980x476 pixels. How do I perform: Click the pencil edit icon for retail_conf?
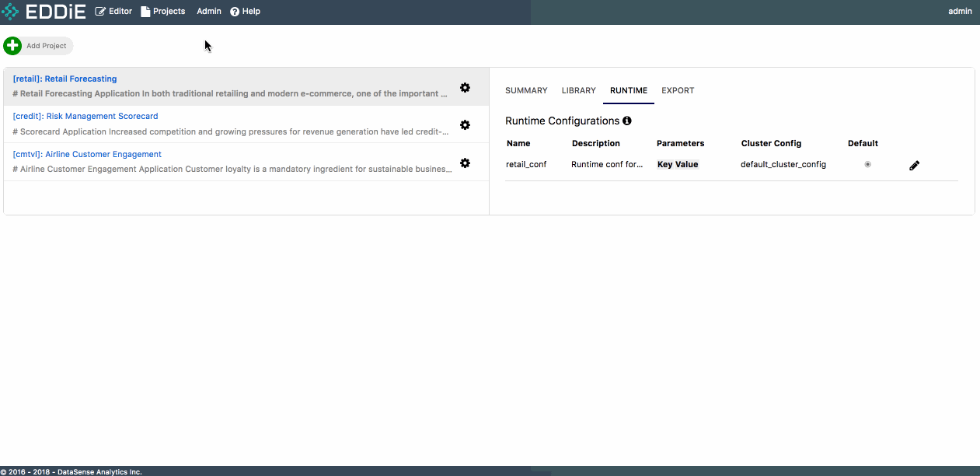click(914, 166)
